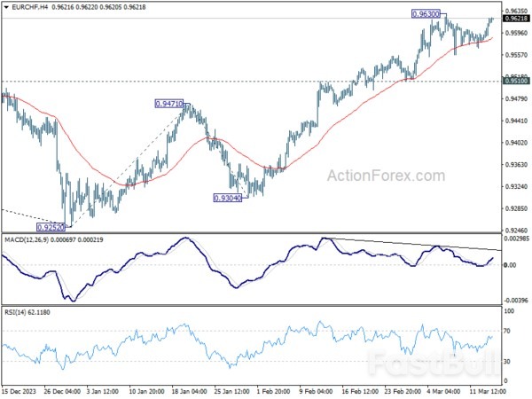The height and width of the screenshot is (399, 532).
Task: Click the 0.95570 price axis value
Action: click(516, 55)
